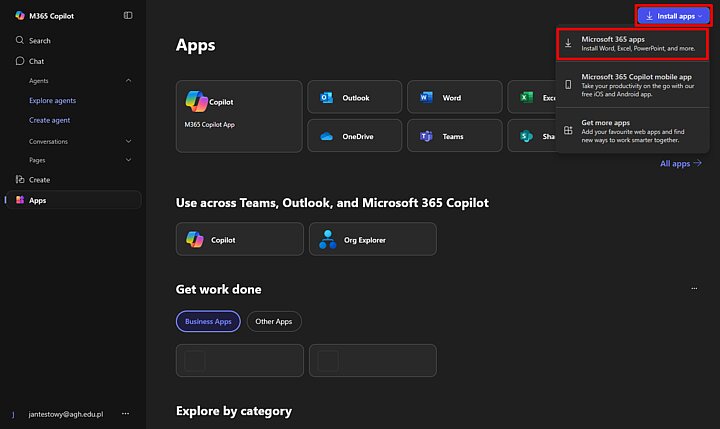Open account options next to jantestowy@agh.edu.pl
The width and height of the screenshot is (720, 429).
tap(125, 414)
